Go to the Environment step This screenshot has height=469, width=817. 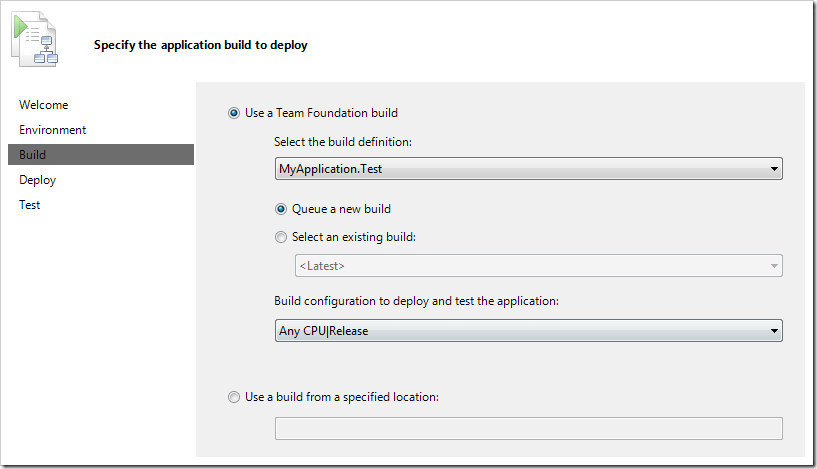(x=53, y=130)
